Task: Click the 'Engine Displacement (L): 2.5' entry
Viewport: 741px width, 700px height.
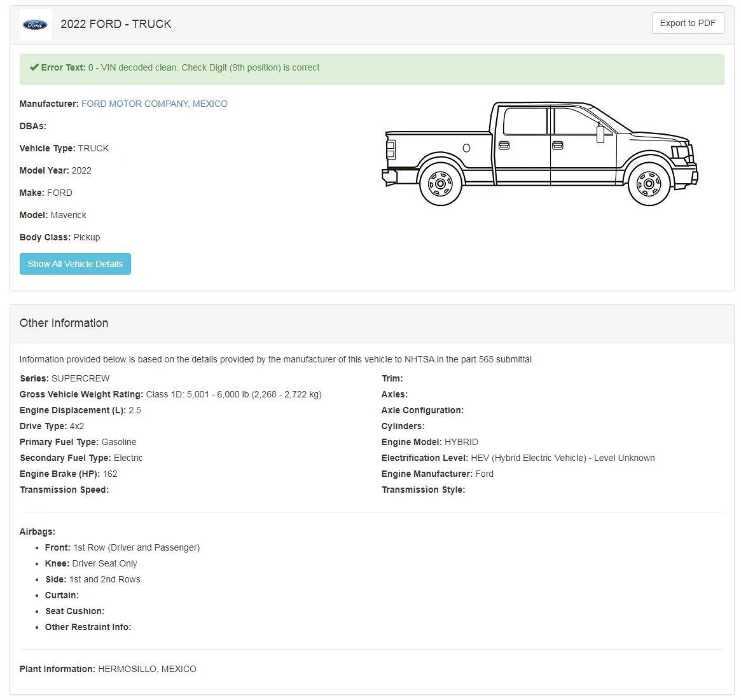Action: click(80, 411)
